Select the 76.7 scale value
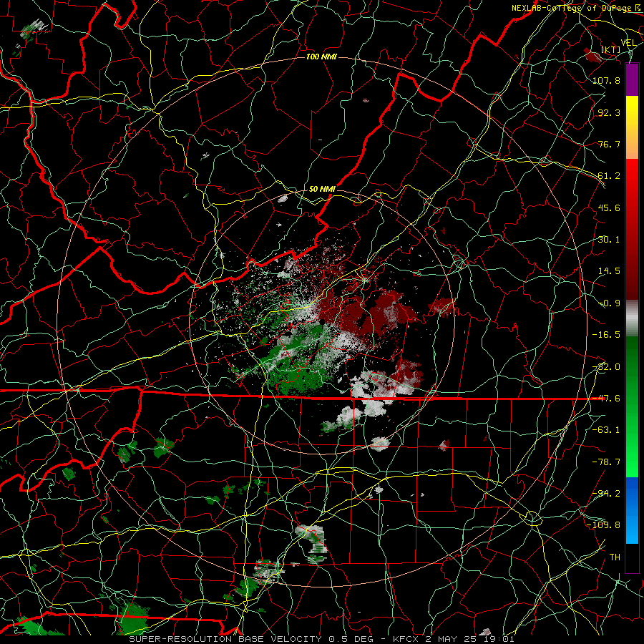 tap(609, 144)
